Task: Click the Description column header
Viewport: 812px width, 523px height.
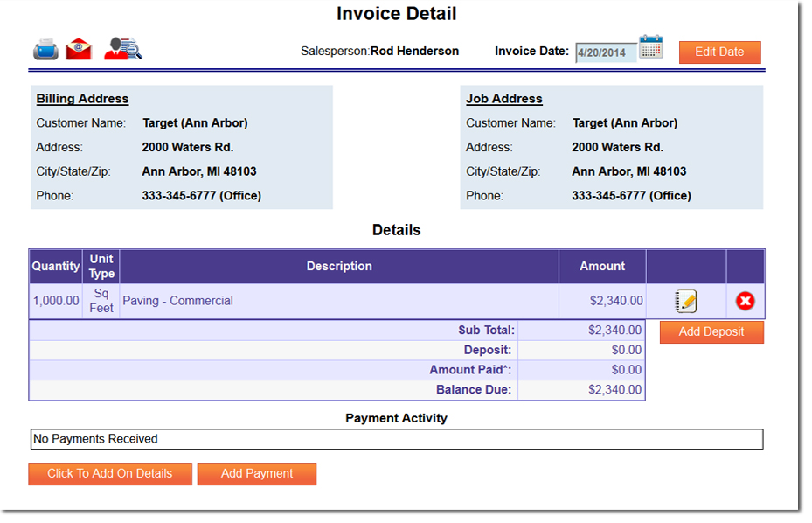Action: 339,267
